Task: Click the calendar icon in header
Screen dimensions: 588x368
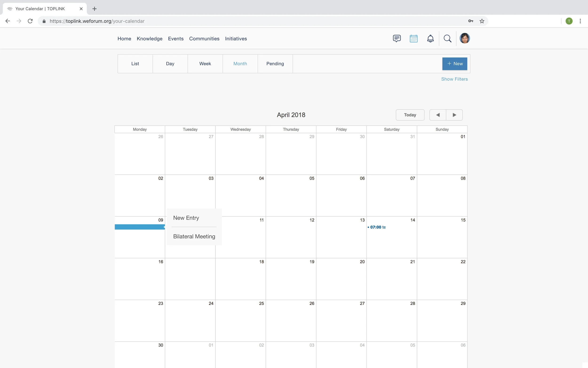Action: 413,38
